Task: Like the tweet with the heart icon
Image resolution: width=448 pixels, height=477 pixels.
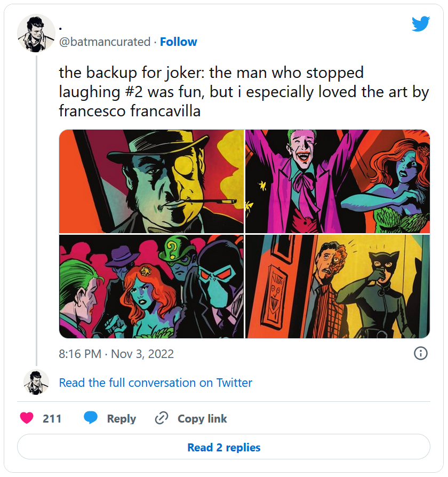Action: pos(27,419)
